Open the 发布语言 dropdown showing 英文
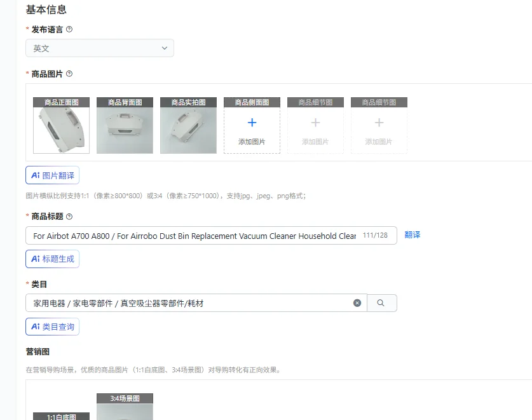532x420 pixels. [x=100, y=48]
